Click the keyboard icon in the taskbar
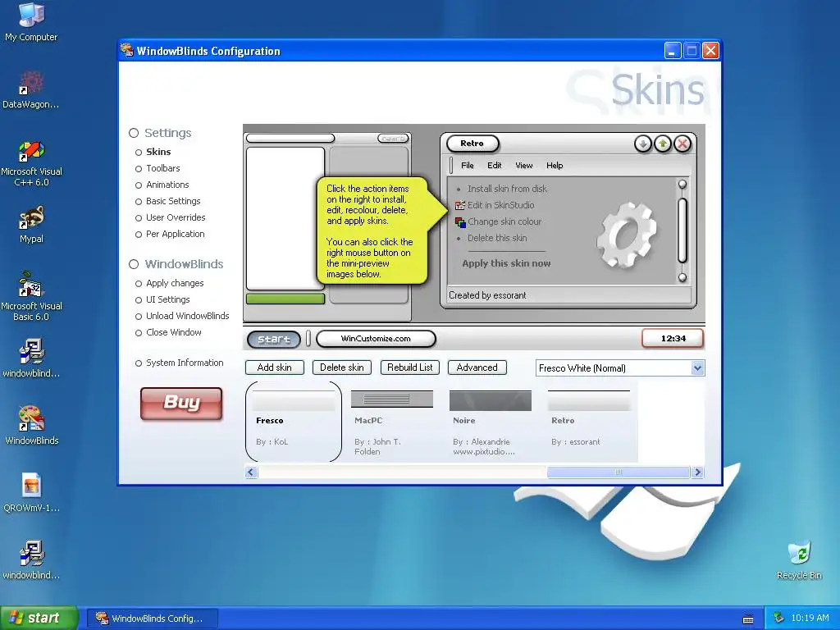 pos(748,619)
